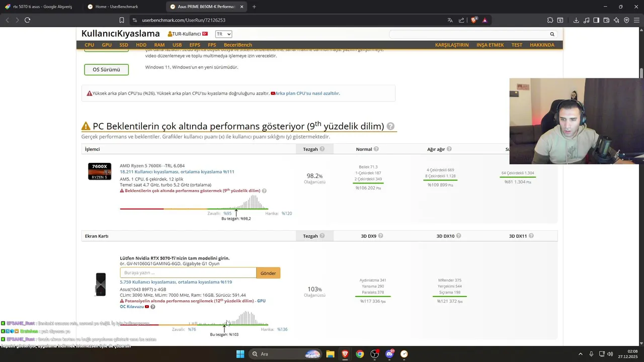
Task: Click the help icon next to 3D DX9
Action: click(380, 236)
